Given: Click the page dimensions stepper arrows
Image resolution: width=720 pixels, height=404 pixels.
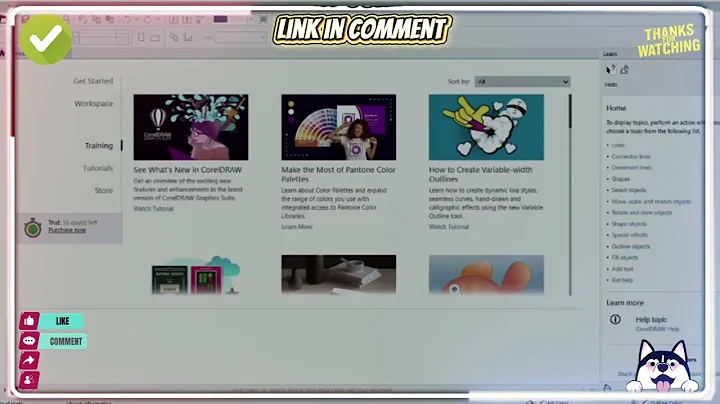Looking at the screenshot, I should click(x=122, y=38).
